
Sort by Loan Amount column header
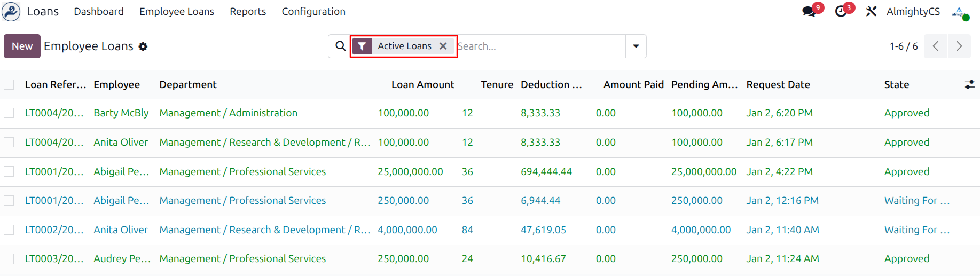point(422,84)
